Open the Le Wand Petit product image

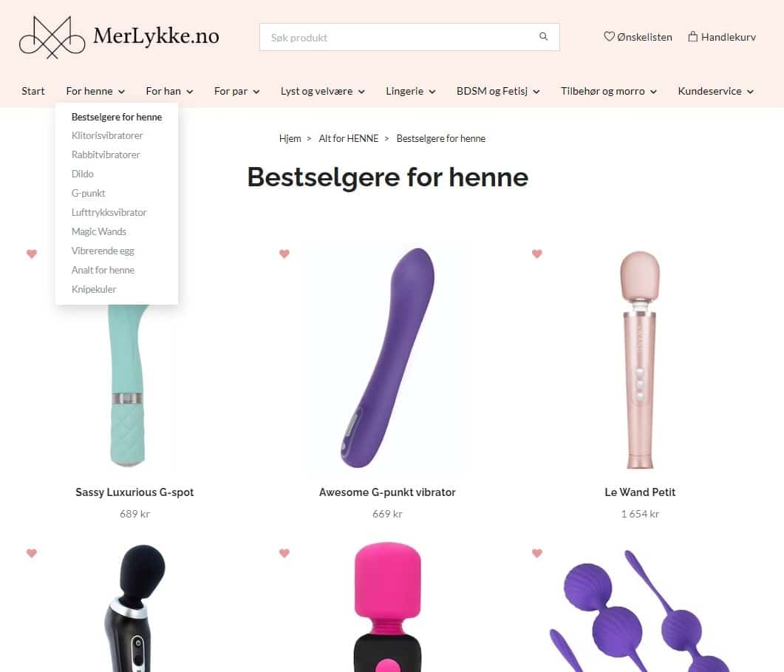(640, 359)
